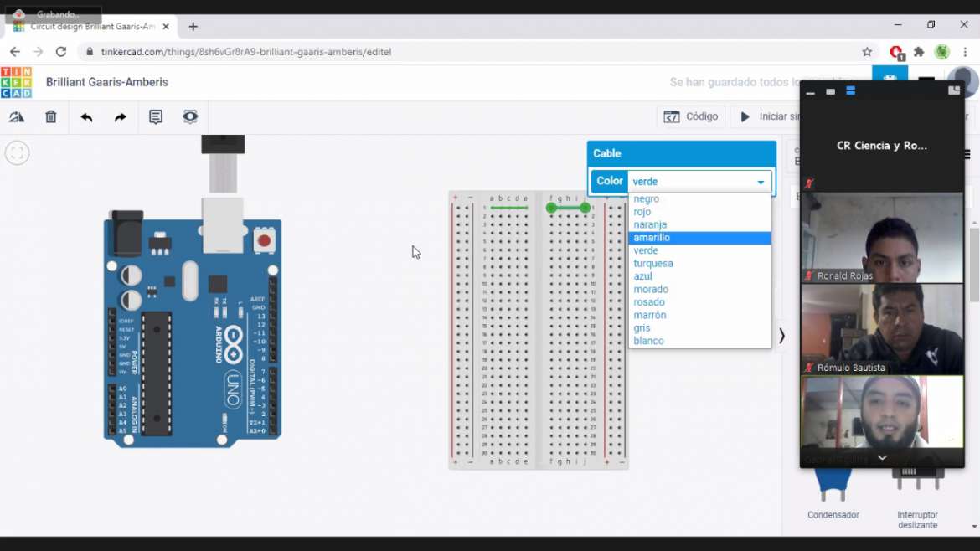Click the Delete (trash) icon
This screenshot has height=551, width=980.
click(50, 116)
